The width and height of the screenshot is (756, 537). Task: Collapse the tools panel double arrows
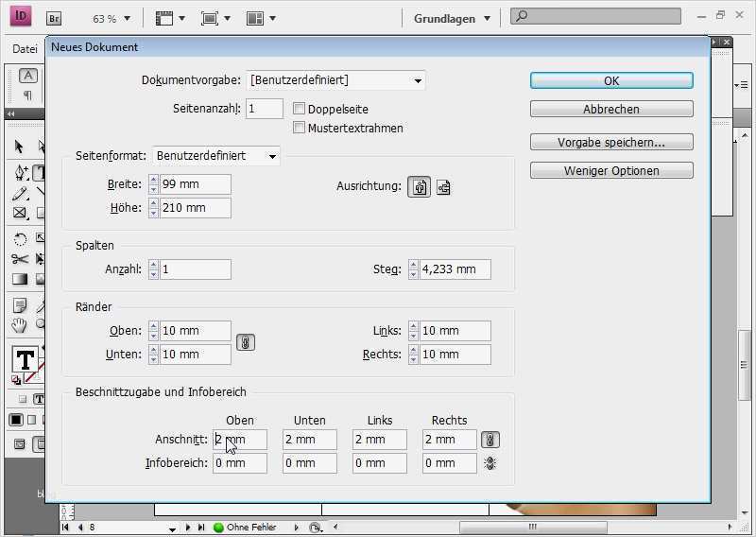[x=10, y=113]
